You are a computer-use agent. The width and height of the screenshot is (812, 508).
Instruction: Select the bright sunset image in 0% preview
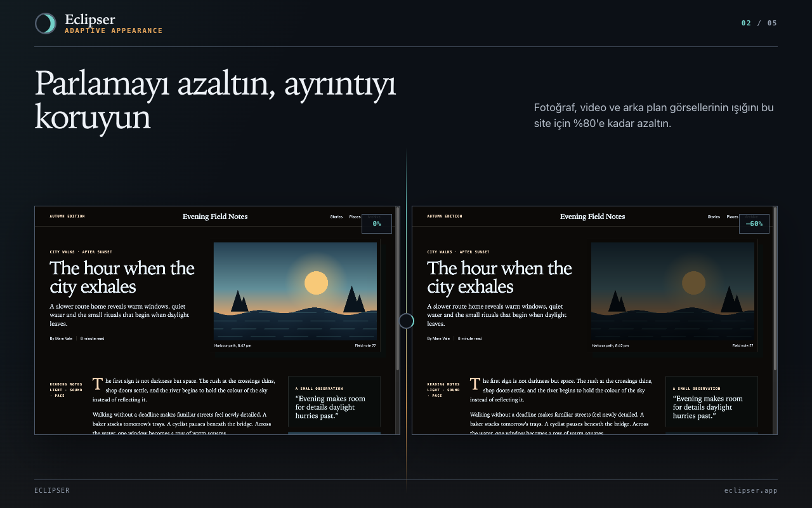(295, 291)
